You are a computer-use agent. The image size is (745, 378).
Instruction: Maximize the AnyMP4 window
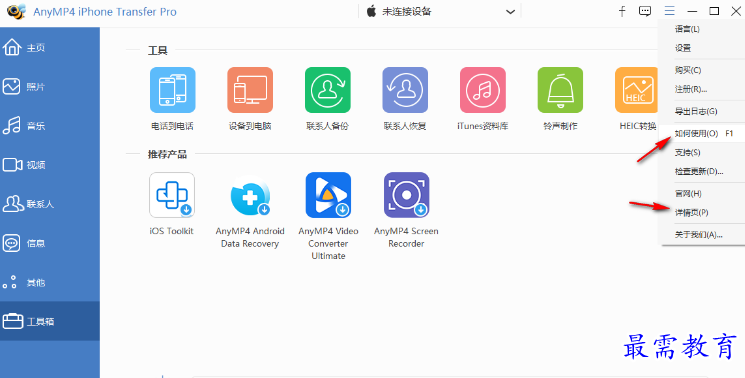(714, 11)
